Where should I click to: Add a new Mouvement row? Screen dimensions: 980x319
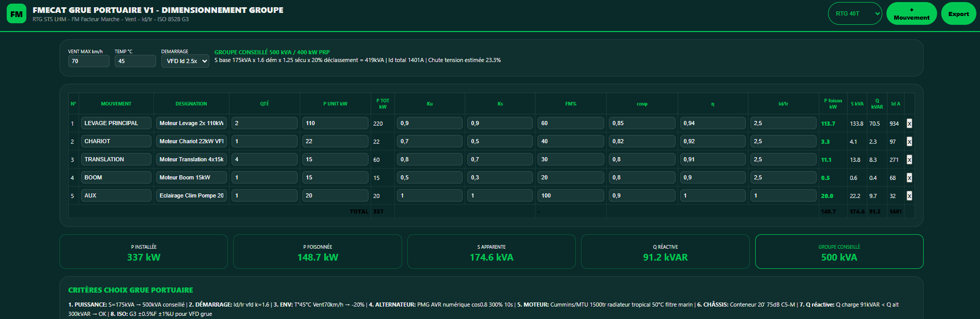pyautogui.click(x=911, y=13)
